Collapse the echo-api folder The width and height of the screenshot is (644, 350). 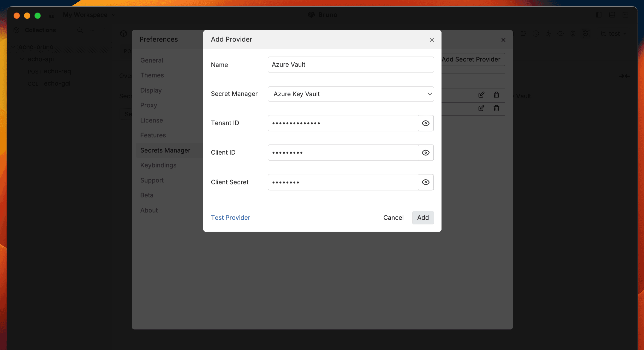coord(22,59)
